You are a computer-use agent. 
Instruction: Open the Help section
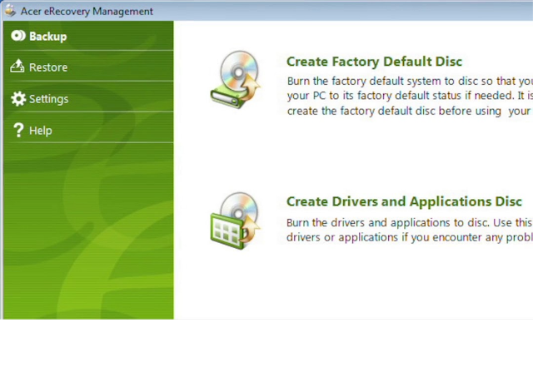(x=89, y=127)
